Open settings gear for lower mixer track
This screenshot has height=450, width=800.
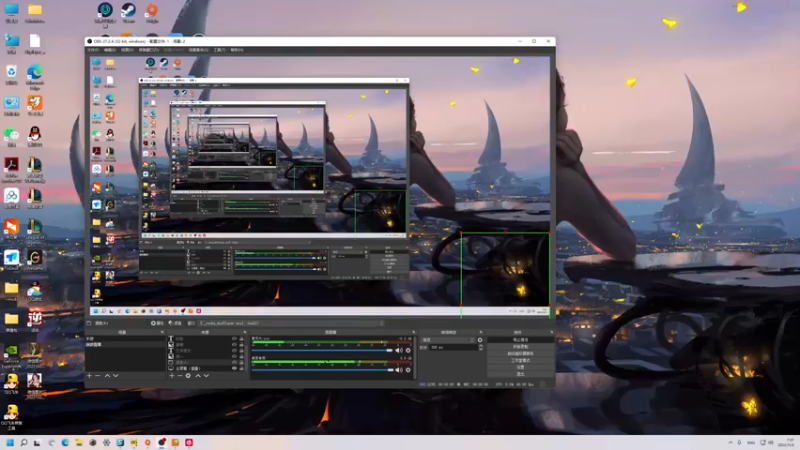(x=408, y=370)
